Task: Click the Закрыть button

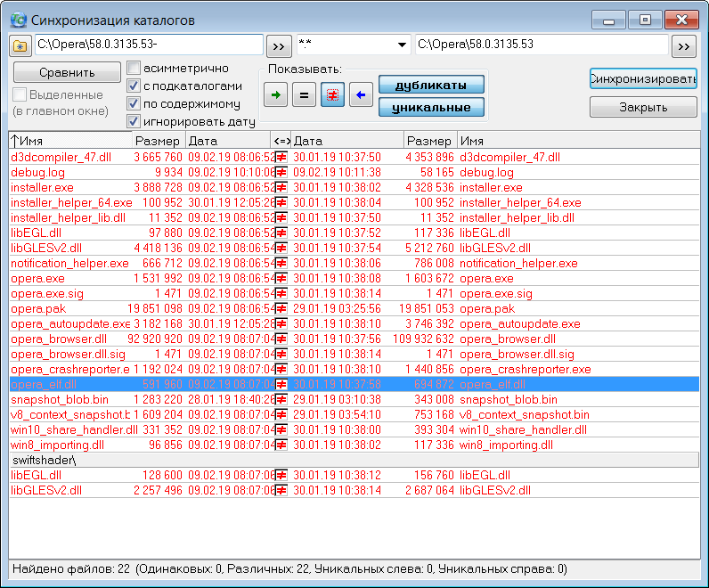Action: [643, 107]
